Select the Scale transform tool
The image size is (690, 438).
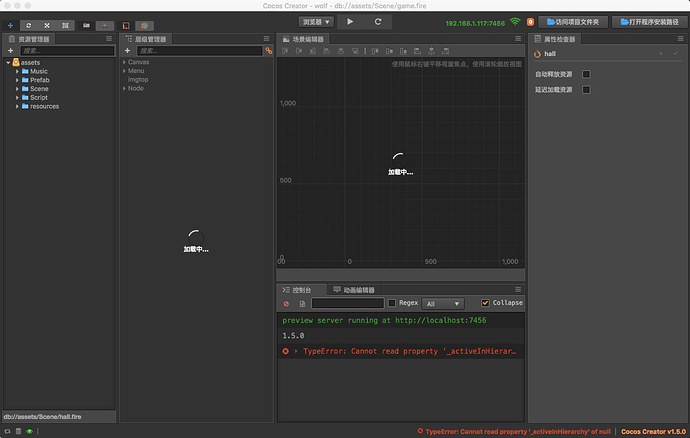click(47, 26)
